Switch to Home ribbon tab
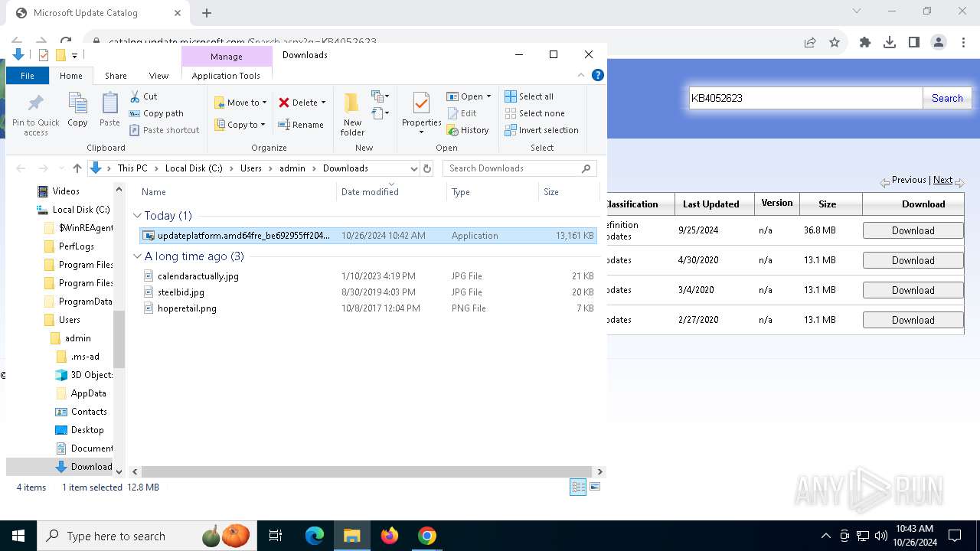 71,76
